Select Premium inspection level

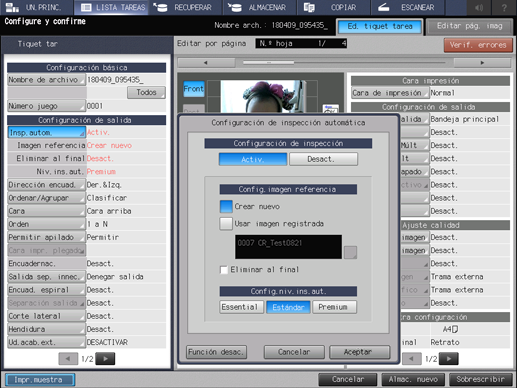[x=334, y=307]
